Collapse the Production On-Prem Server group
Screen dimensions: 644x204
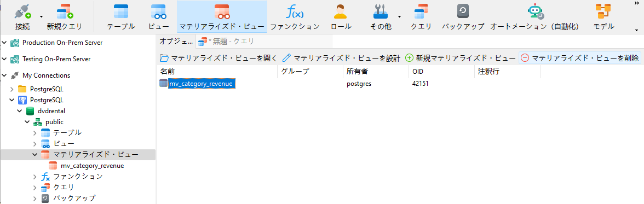[x=4, y=42]
